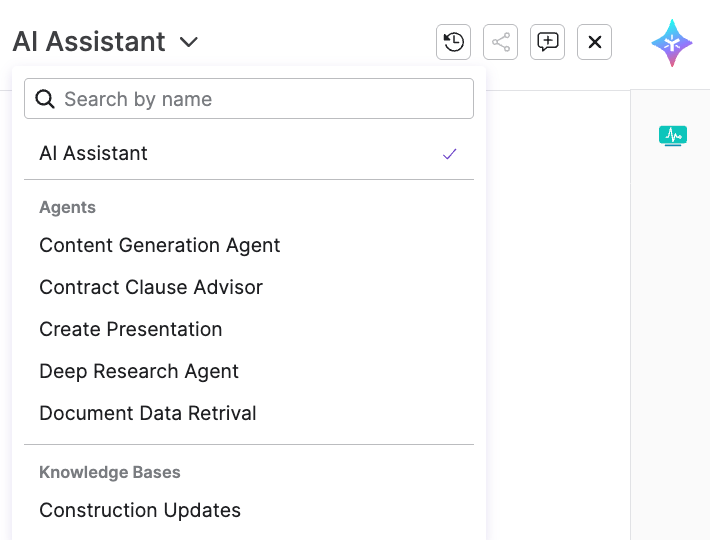Start a new chat with plus icon
Screen dimensions: 710x540
(x=547, y=42)
